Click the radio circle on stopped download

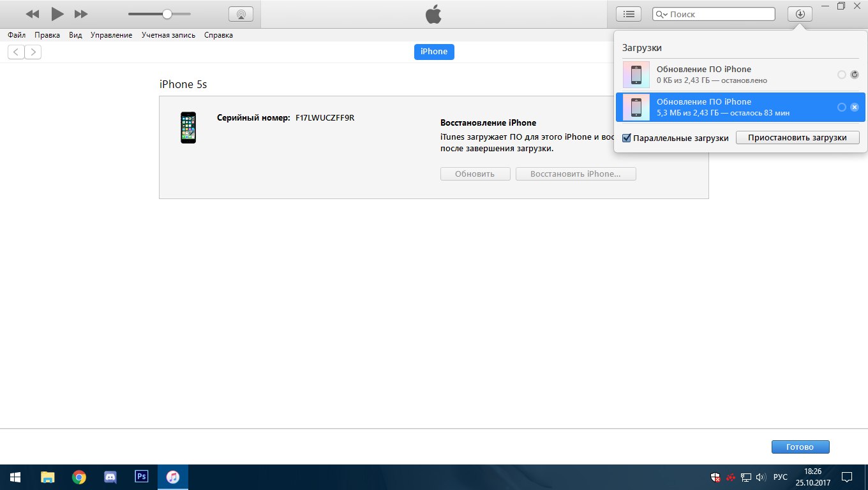pos(842,75)
